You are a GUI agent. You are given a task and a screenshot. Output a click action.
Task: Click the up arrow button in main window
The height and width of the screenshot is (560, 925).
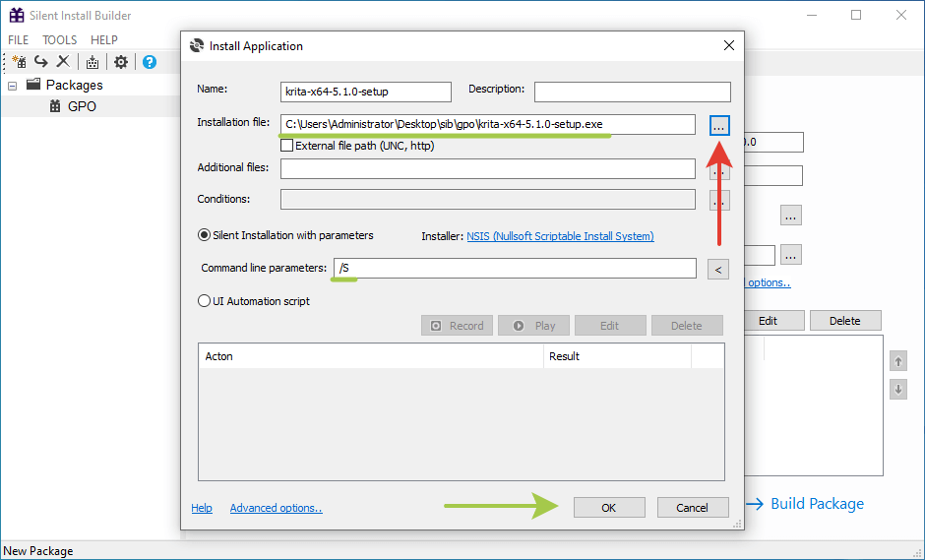897,361
